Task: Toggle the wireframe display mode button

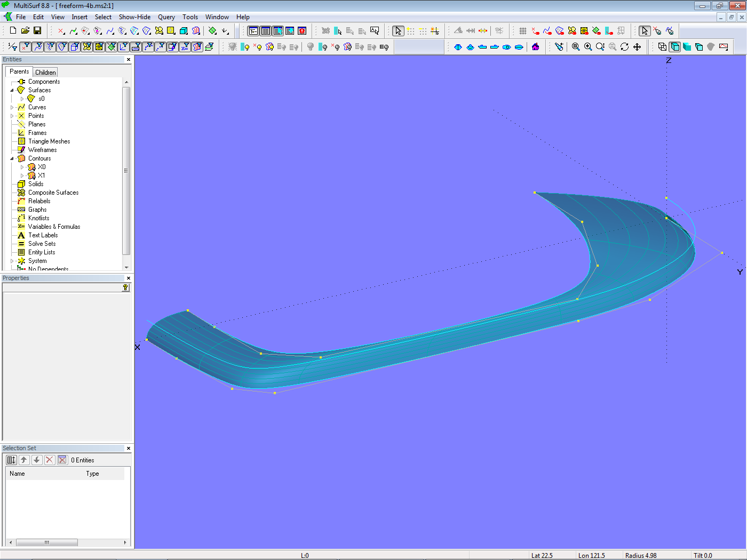Action: [662, 47]
